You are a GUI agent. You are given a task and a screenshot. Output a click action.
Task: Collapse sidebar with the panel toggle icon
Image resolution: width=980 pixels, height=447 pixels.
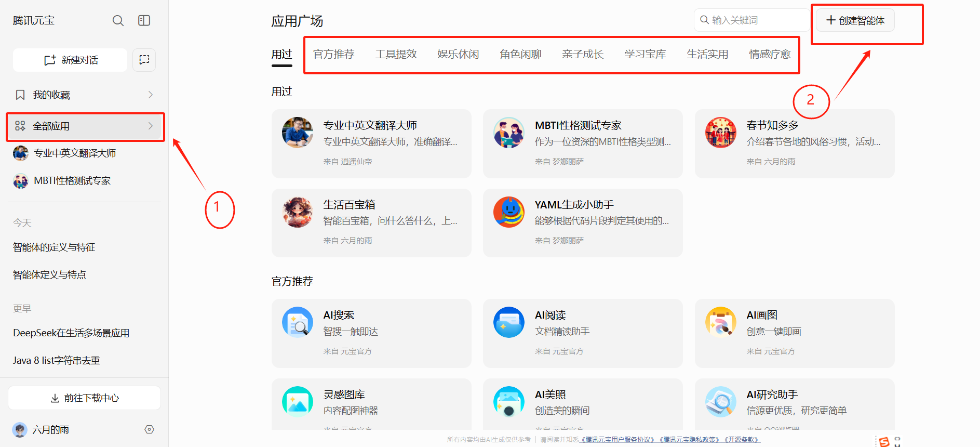coord(144,20)
